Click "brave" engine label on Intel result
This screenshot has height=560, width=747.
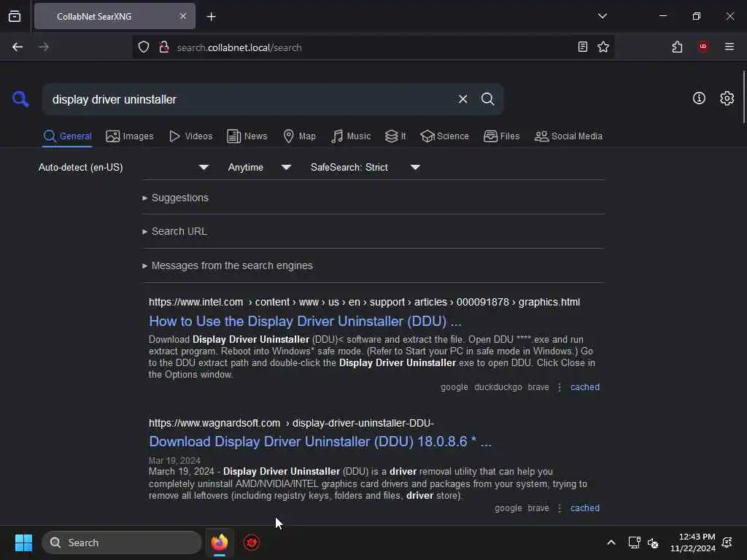point(538,387)
